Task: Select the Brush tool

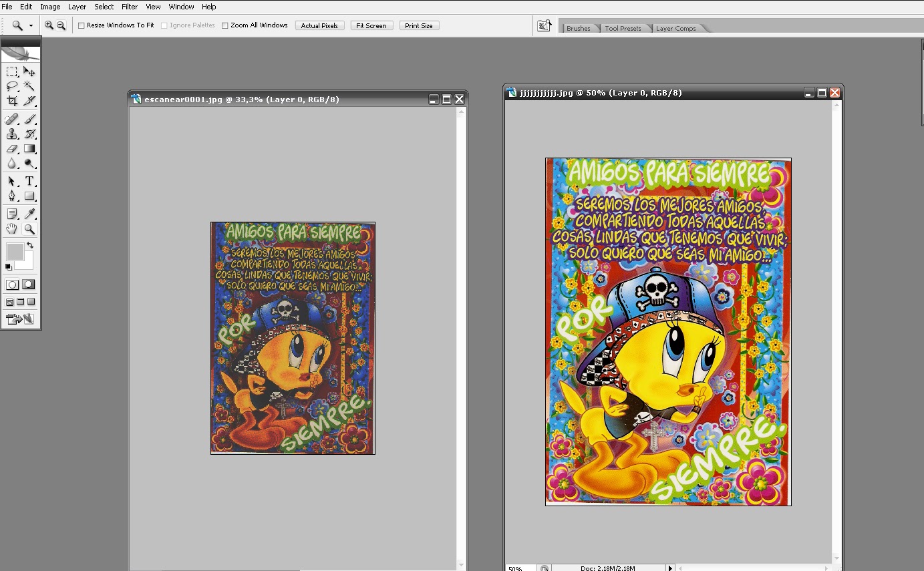Action: click(x=29, y=120)
